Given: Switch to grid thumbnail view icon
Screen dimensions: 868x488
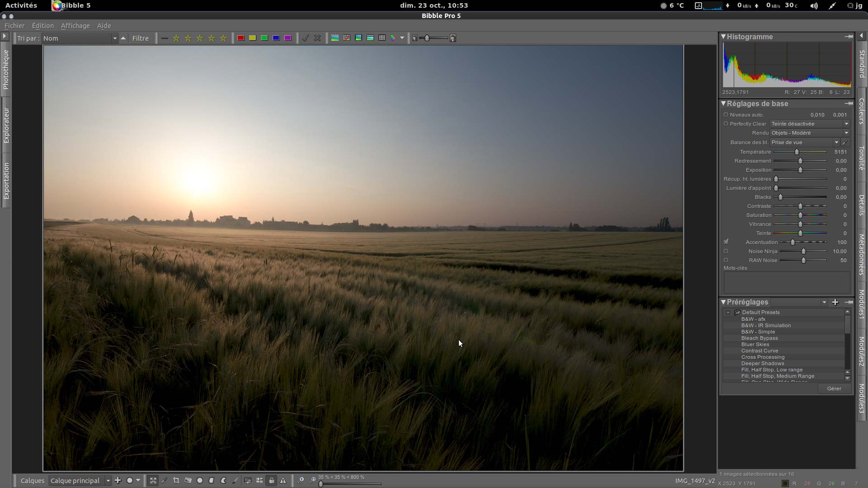Looking at the screenshot, I should (382, 38).
